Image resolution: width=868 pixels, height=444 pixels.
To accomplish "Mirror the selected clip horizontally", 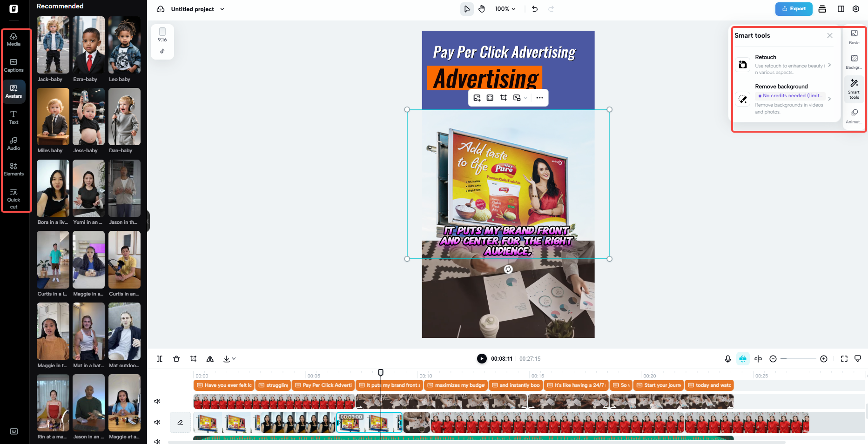I will [x=210, y=358].
